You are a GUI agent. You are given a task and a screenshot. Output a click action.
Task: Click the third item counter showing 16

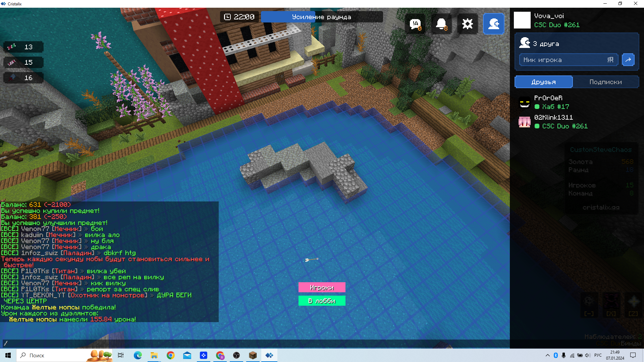(23, 78)
